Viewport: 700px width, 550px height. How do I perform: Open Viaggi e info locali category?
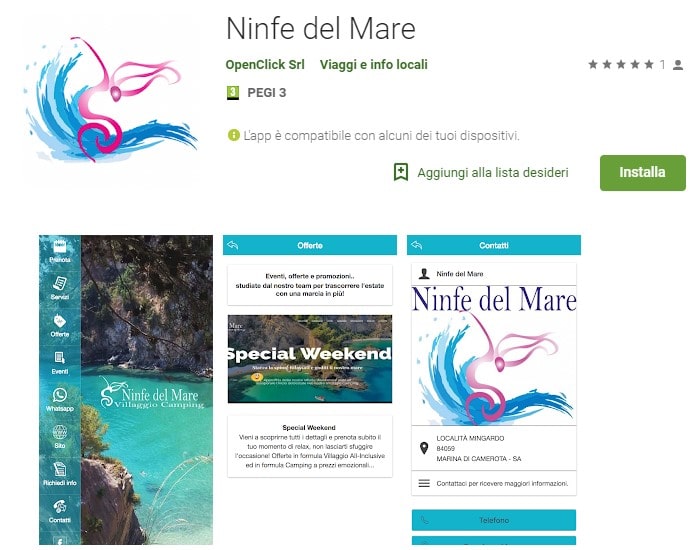[x=374, y=65]
